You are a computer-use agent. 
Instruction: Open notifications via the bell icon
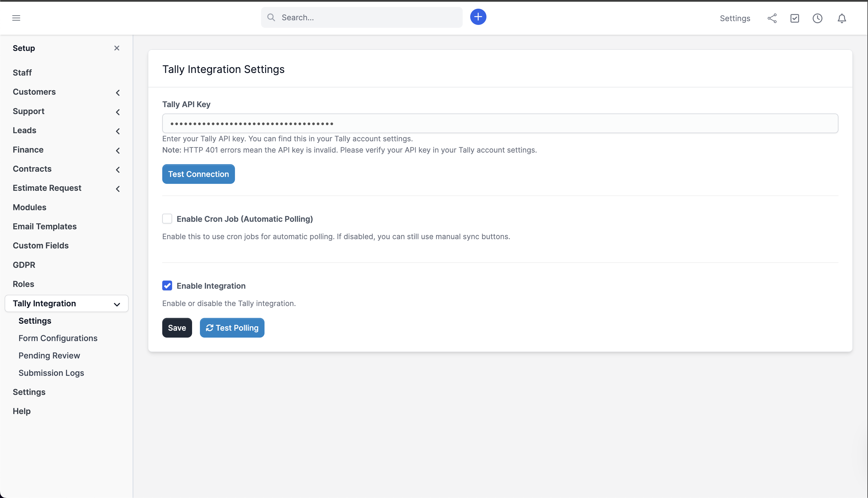(x=841, y=19)
